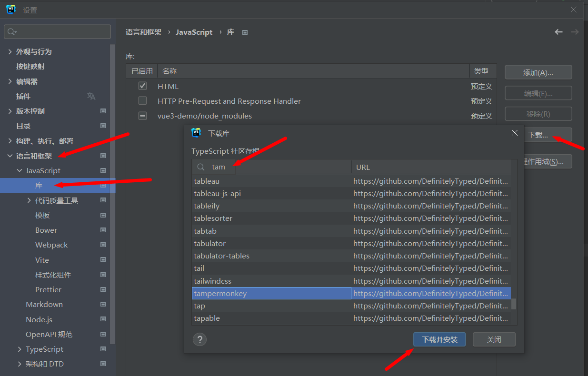Click the URL column header
Viewport: 588px width, 376px height.
tap(431, 167)
